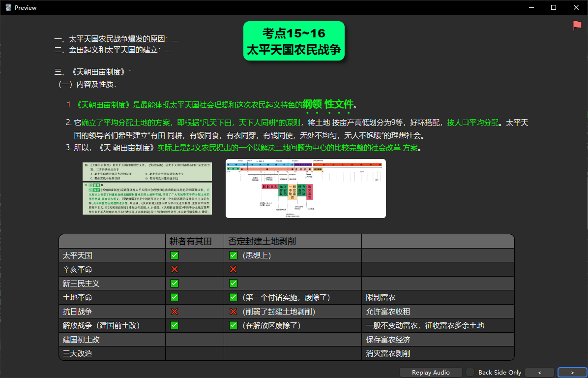This screenshot has width=588, height=378.
Task: Click green checkmark beside 在解放区废除了
Action: 234,325
